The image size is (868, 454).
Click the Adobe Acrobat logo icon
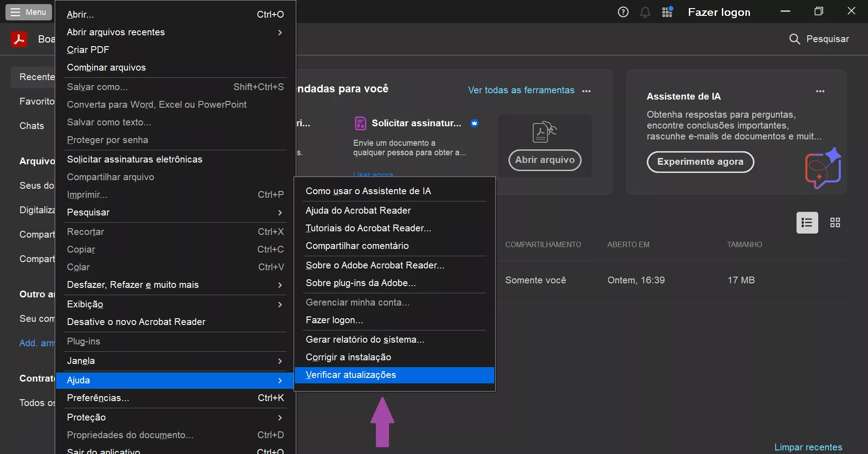(x=19, y=38)
